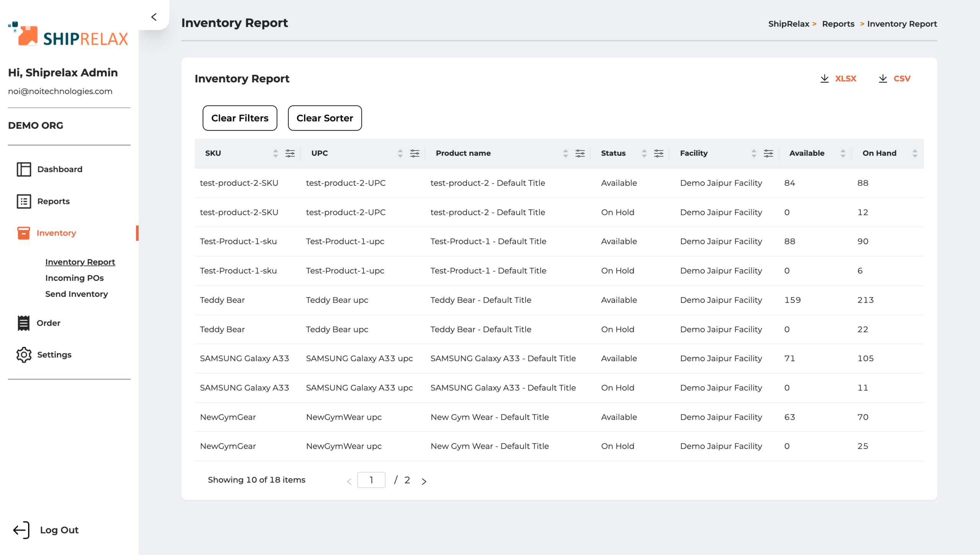Click the CSV download icon
The height and width of the screenshot is (555, 980).
coord(883,79)
